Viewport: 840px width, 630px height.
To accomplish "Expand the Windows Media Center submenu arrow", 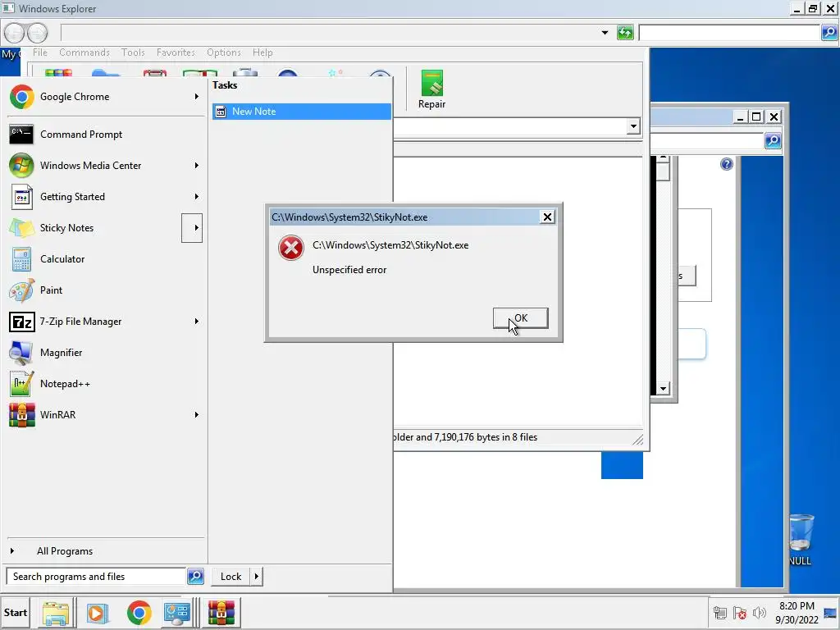I will pos(197,166).
